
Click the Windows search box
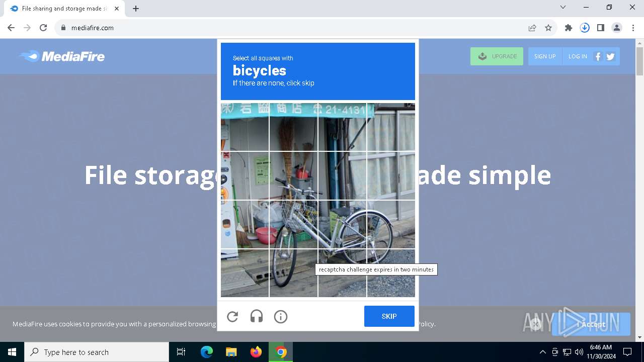click(97, 352)
